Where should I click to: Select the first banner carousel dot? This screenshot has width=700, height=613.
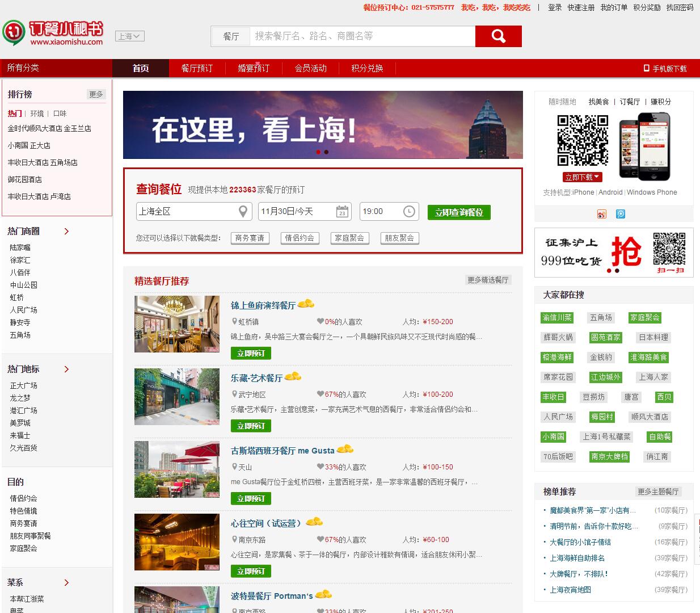(x=318, y=152)
